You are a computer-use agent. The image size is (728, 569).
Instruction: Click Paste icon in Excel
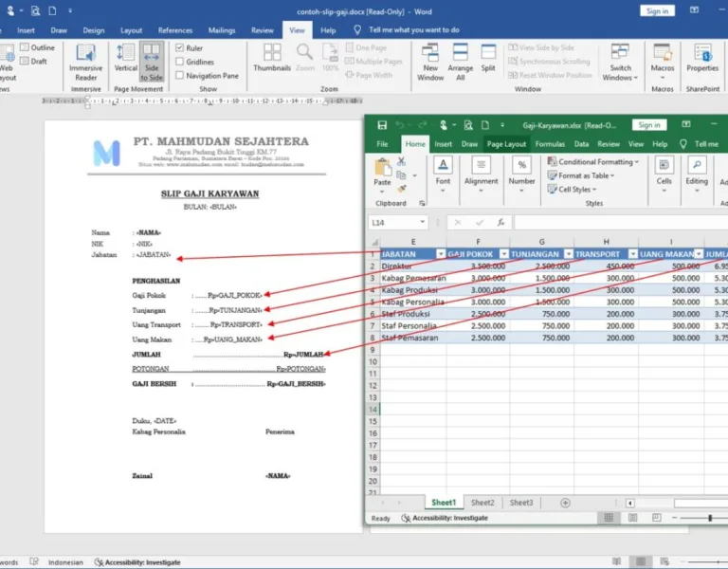click(x=383, y=168)
